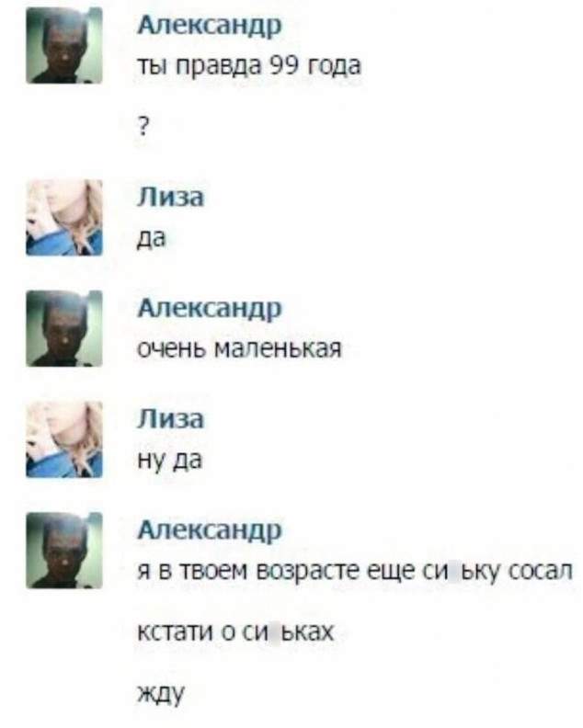Open Александр's avatar beside 'я в твоем возрасте'
Screen dimensions: 583x728
[x=64, y=551]
